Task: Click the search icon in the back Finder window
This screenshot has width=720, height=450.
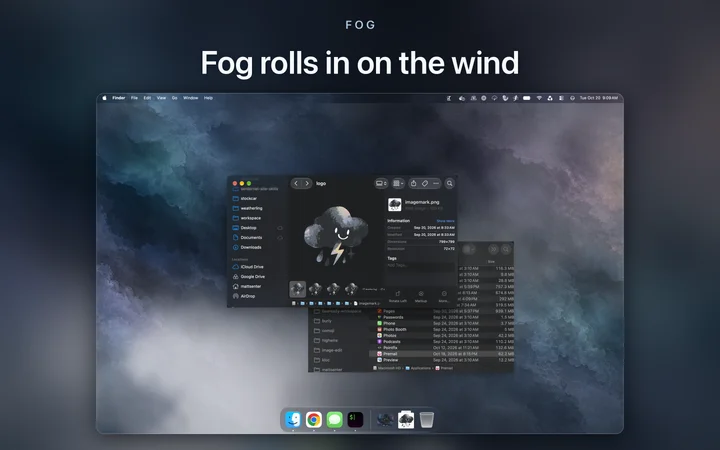Action: pyautogui.click(x=506, y=249)
